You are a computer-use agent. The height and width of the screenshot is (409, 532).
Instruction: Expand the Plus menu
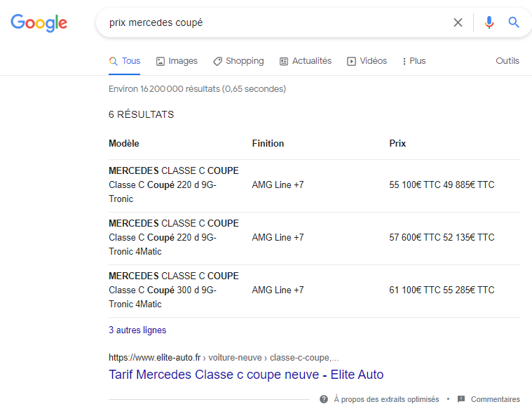click(x=414, y=61)
